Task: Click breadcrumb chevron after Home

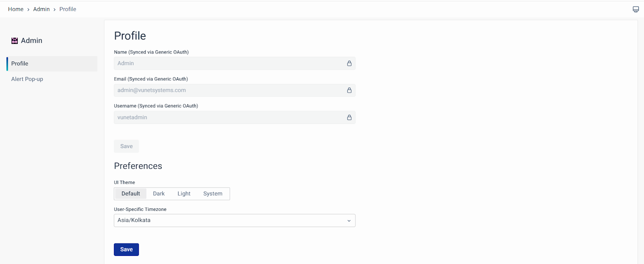Action: 28,10
